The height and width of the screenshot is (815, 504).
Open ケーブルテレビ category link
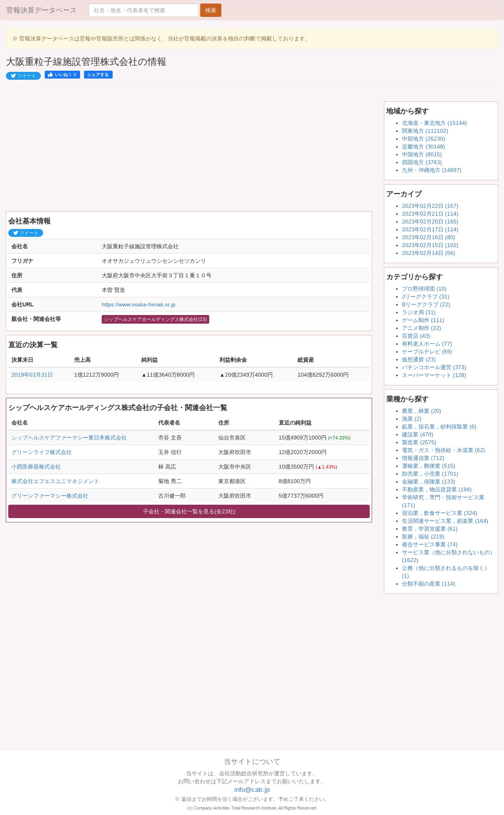point(427,352)
